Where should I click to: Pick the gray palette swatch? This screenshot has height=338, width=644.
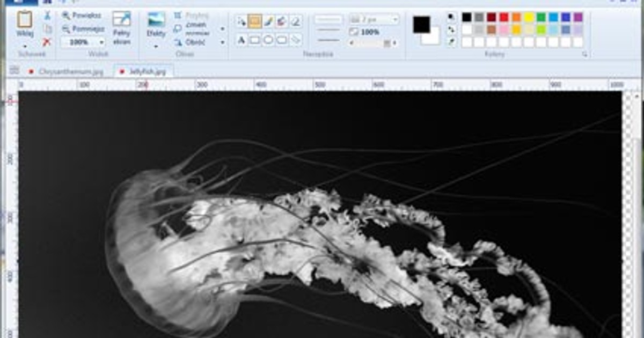tap(479, 17)
